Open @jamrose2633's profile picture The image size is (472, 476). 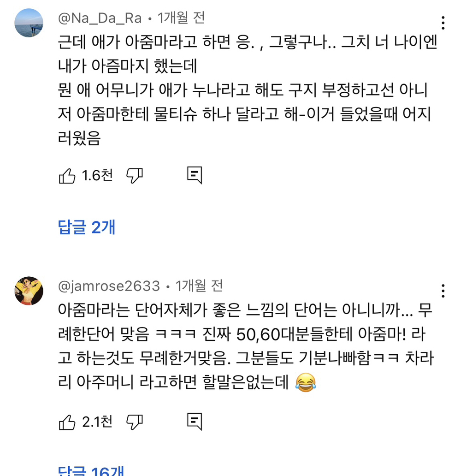[29, 291]
